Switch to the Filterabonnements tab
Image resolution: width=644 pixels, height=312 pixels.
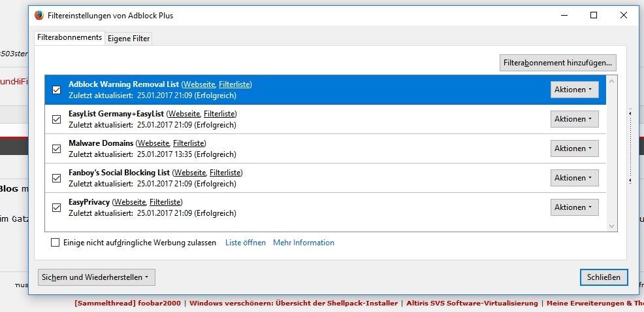(69, 37)
